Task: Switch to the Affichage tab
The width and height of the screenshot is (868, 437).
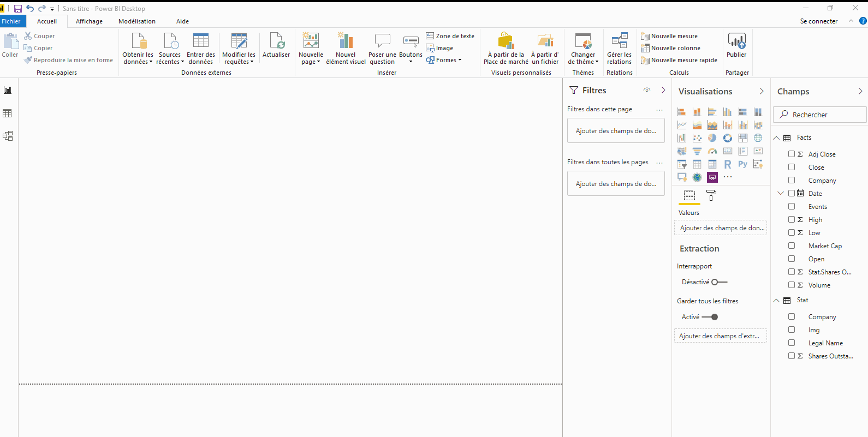Action: 89,21
